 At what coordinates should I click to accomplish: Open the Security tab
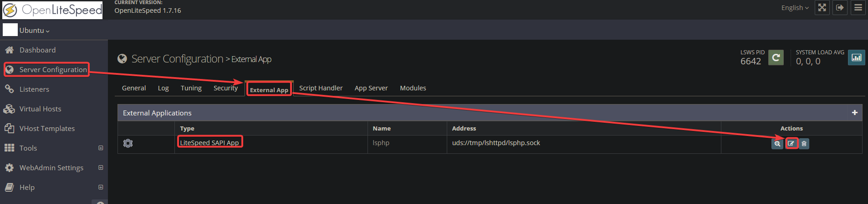coord(226,88)
